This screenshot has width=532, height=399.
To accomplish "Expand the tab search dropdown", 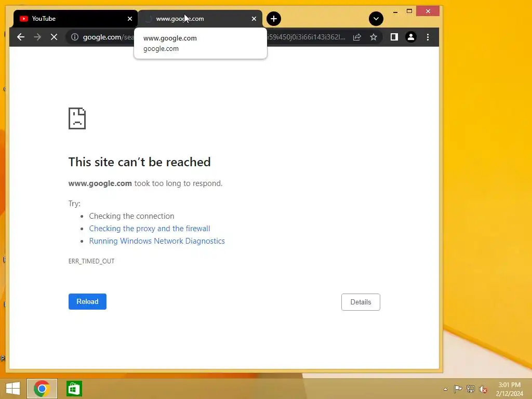I will (376, 19).
